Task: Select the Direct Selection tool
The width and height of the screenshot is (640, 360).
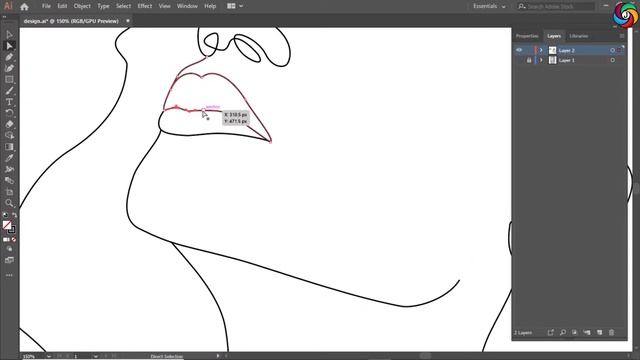Action: 9,46
